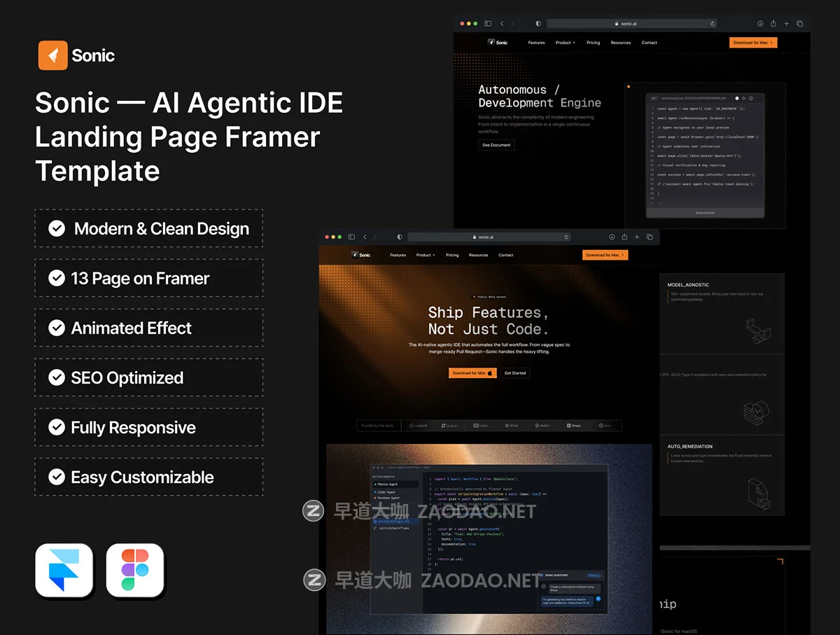This screenshot has width=840, height=635.
Task: Click the Figma app icon
Action: (x=135, y=571)
